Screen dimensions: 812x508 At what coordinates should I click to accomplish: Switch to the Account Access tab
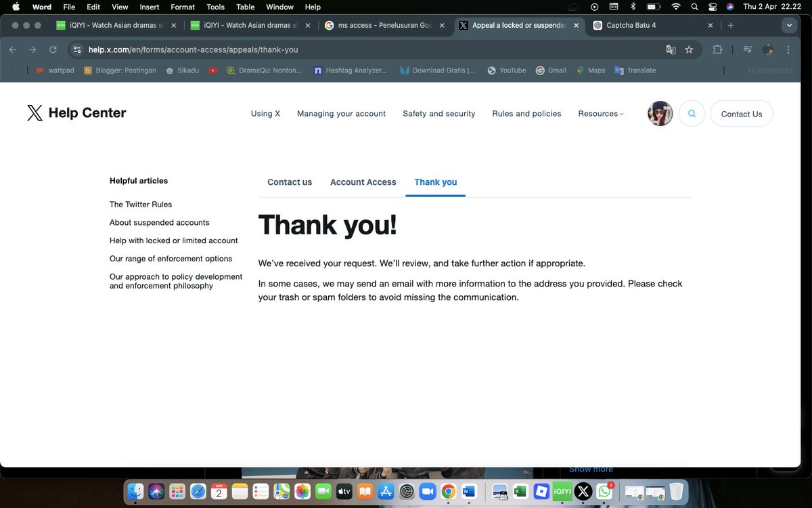point(363,182)
